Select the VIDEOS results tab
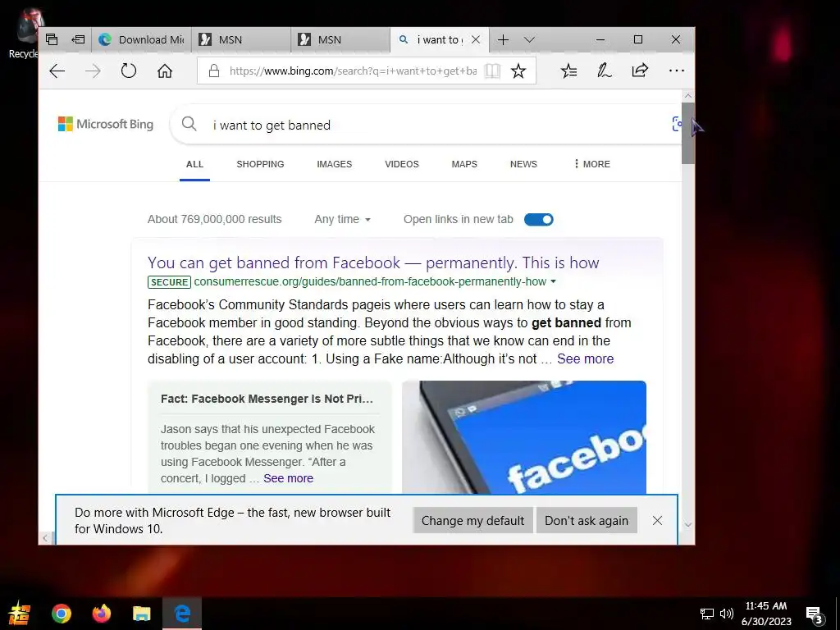The width and height of the screenshot is (840, 630). tap(402, 164)
